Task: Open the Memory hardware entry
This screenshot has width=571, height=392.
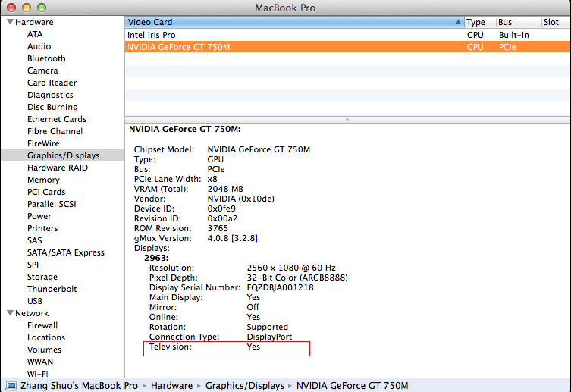Action: click(43, 180)
